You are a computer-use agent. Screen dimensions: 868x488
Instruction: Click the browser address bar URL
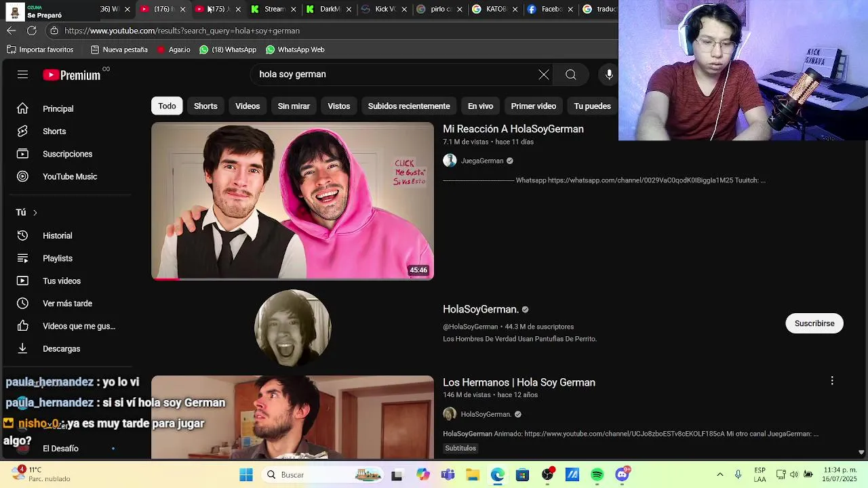tap(182, 30)
